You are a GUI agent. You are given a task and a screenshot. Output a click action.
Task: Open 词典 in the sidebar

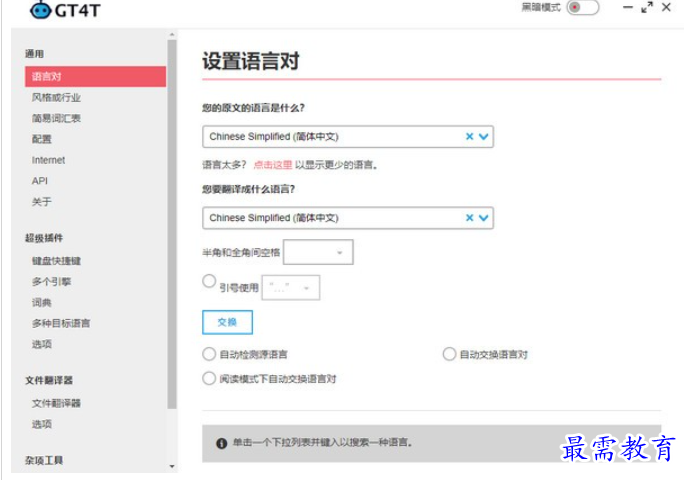point(42,302)
